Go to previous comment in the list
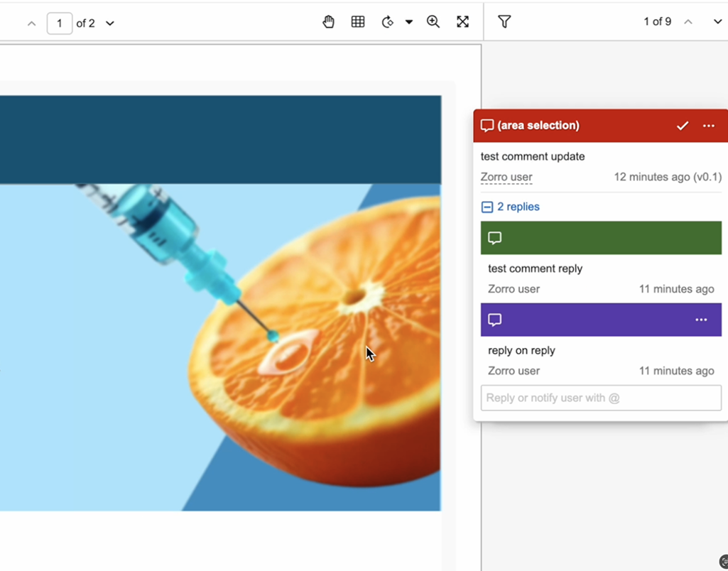This screenshot has height=571, width=728. click(x=688, y=22)
